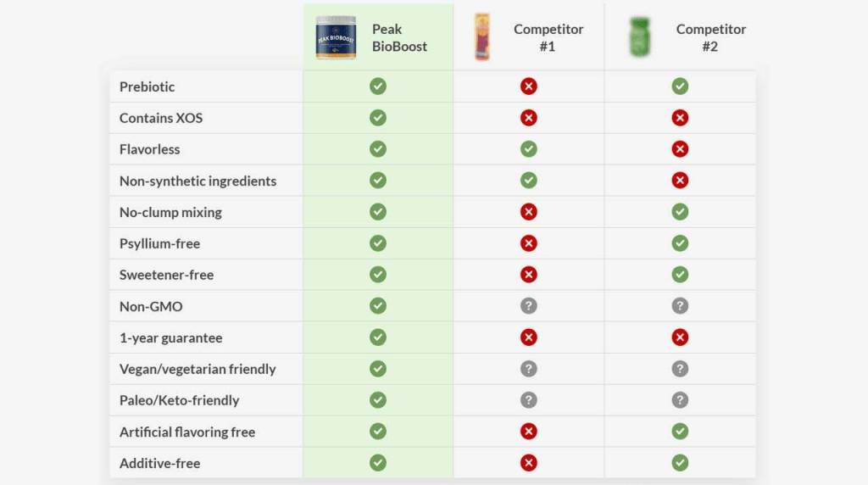The height and width of the screenshot is (485, 868).
Task: Click Competitor #1's red X for Psyllium-free
Action: tap(529, 243)
